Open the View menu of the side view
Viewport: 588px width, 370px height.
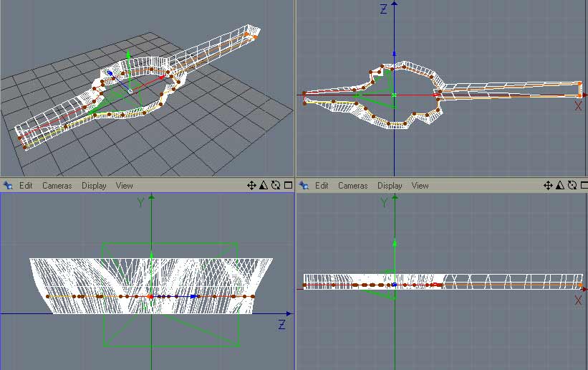coord(125,185)
